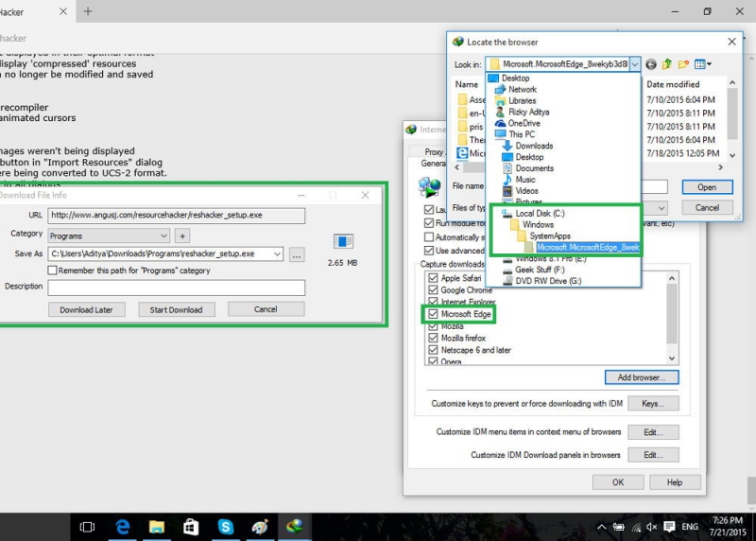756x541 pixels.
Task: Switch to the Proxy tab in IDM options
Action: click(434, 151)
